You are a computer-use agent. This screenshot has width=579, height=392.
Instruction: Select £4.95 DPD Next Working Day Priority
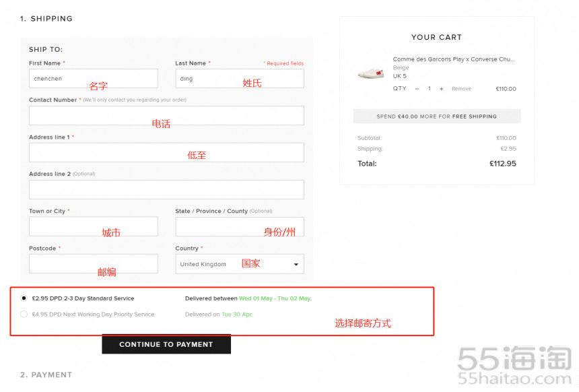(25, 315)
